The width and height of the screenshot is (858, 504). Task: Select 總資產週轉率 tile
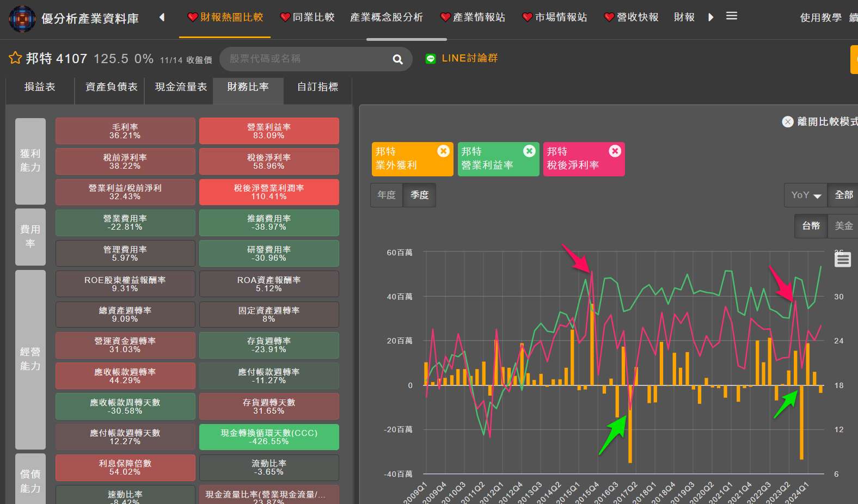tap(125, 315)
